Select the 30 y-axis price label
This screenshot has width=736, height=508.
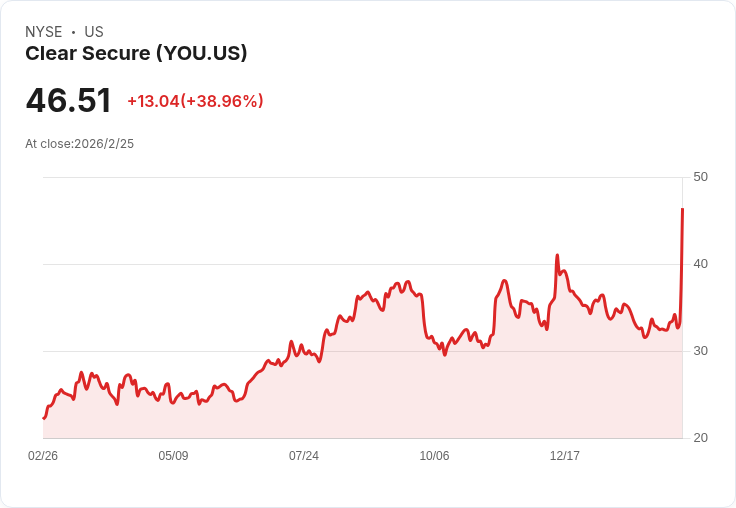tap(700, 351)
